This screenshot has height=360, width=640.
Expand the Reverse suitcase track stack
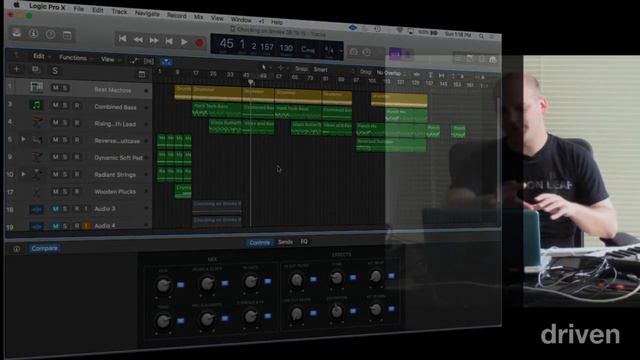pos(23,139)
